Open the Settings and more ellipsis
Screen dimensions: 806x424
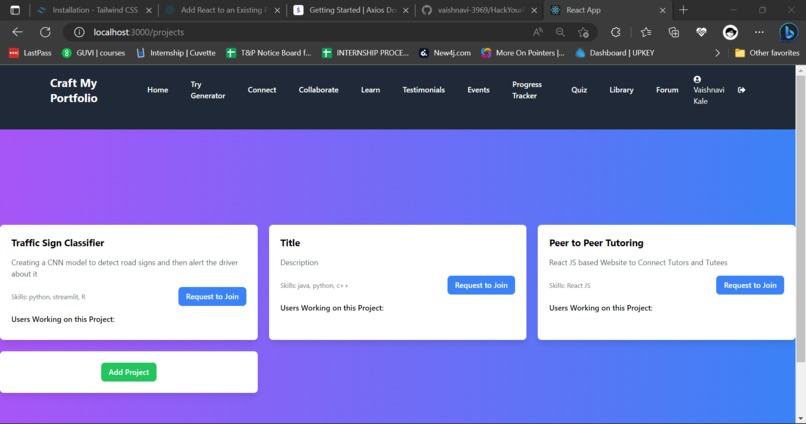pyautogui.click(x=759, y=32)
